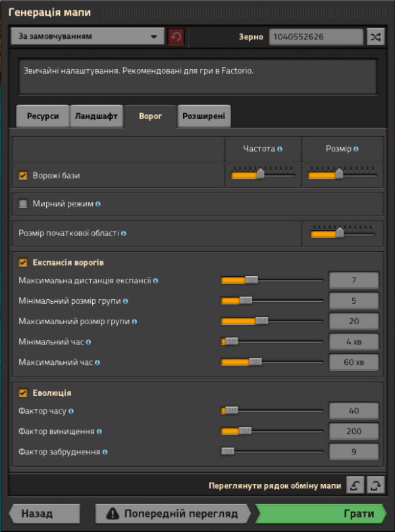
Task: Click the export map exchange string icon
Action: pyautogui.click(x=376, y=485)
